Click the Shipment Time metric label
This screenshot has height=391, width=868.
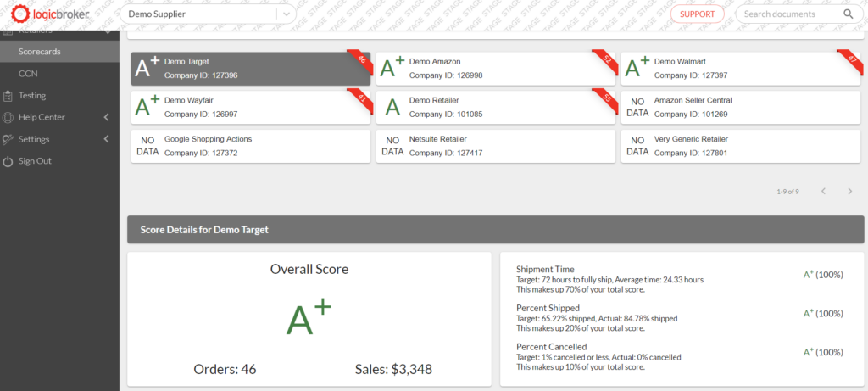coord(545,269)
